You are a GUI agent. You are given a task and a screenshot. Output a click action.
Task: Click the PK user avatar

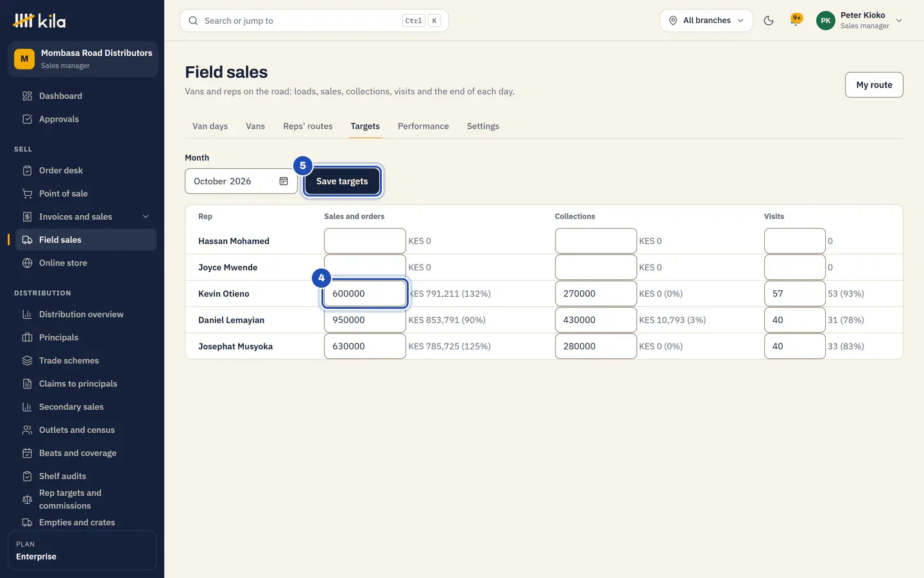pos(826,21)
